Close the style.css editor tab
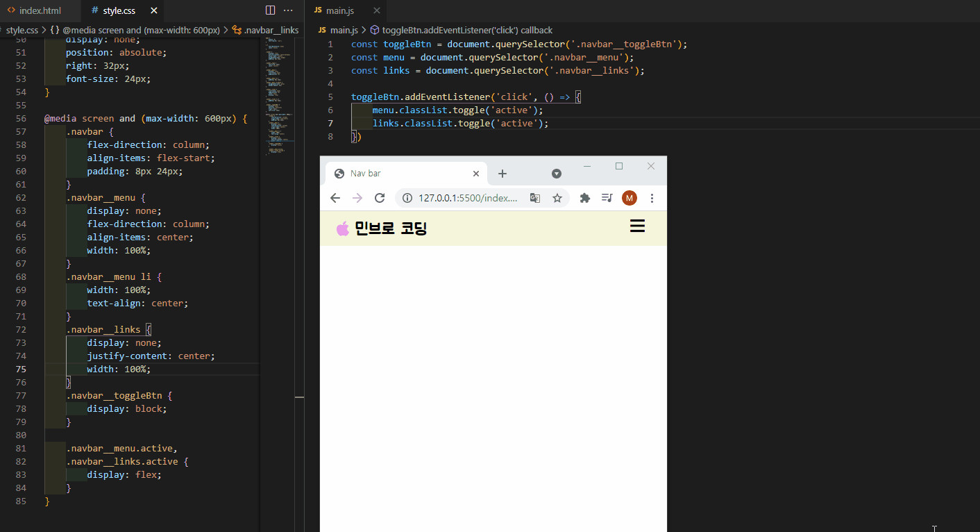 (153, 10)
